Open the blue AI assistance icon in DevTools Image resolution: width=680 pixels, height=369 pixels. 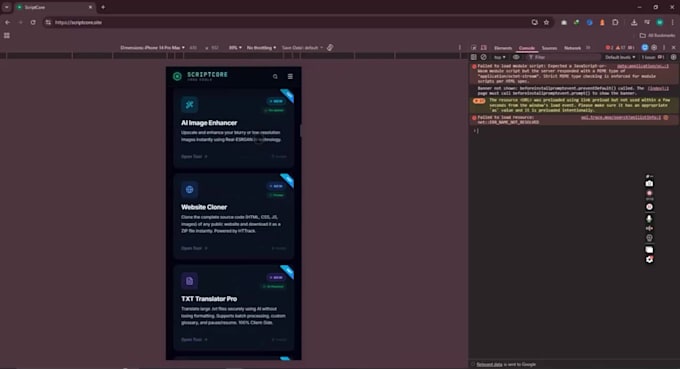[645, 48]
